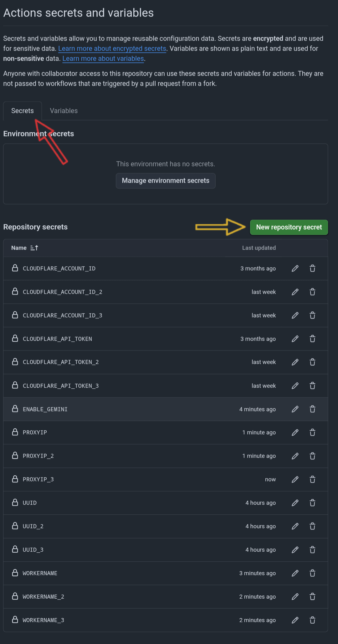Delete PROXYIP_2 using the trash icon
This screenshot has height=644, width=338.
[312, 456]
